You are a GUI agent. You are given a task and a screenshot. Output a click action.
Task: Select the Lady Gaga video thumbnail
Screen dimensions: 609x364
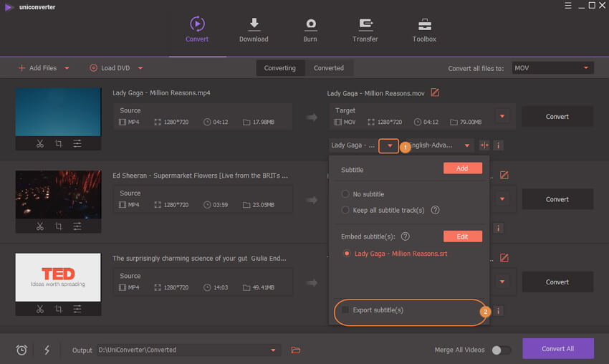click(x=58, y=112)
